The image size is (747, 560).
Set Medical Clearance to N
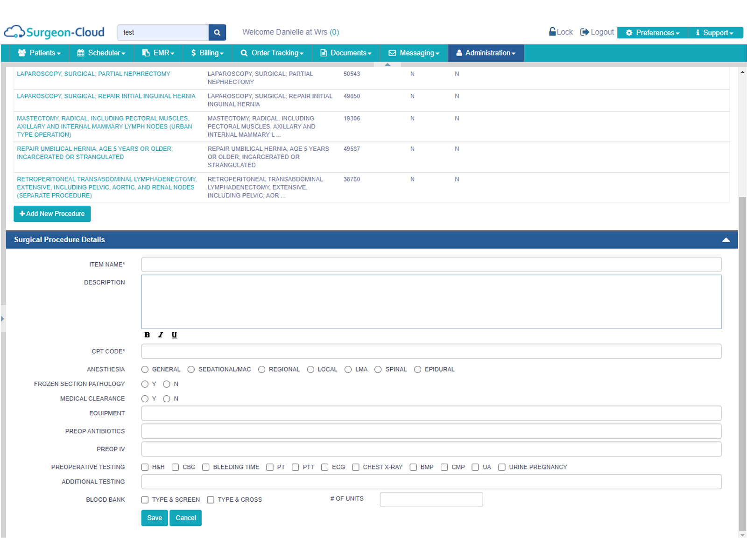[166, 399]
